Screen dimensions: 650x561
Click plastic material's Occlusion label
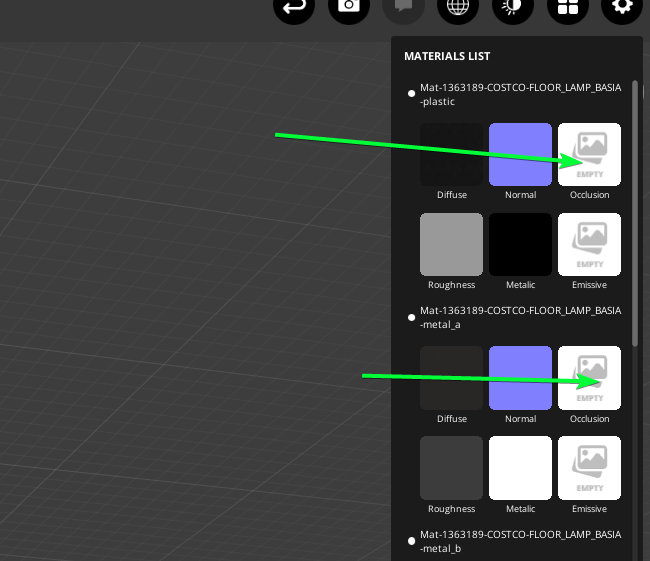pos(589,195)
